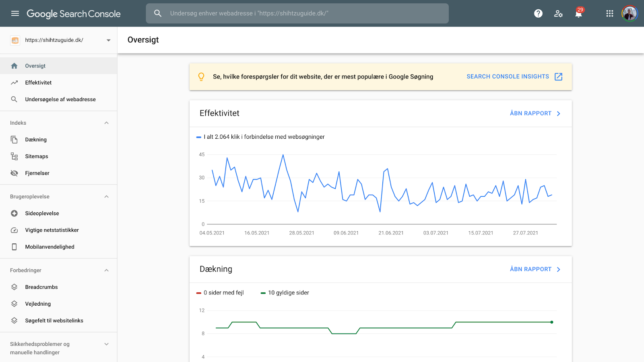
Task: Focus the URL inspection search field
Action: click(297, 13)
